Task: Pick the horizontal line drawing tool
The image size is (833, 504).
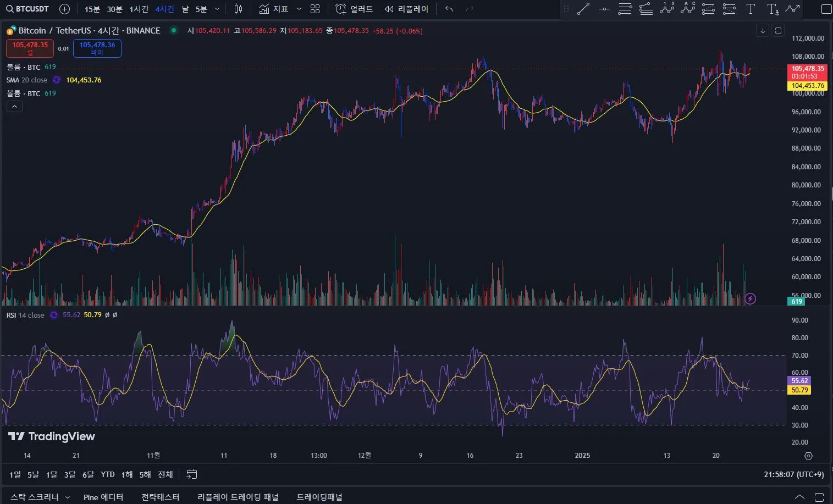Action: (x=604, y=9)
